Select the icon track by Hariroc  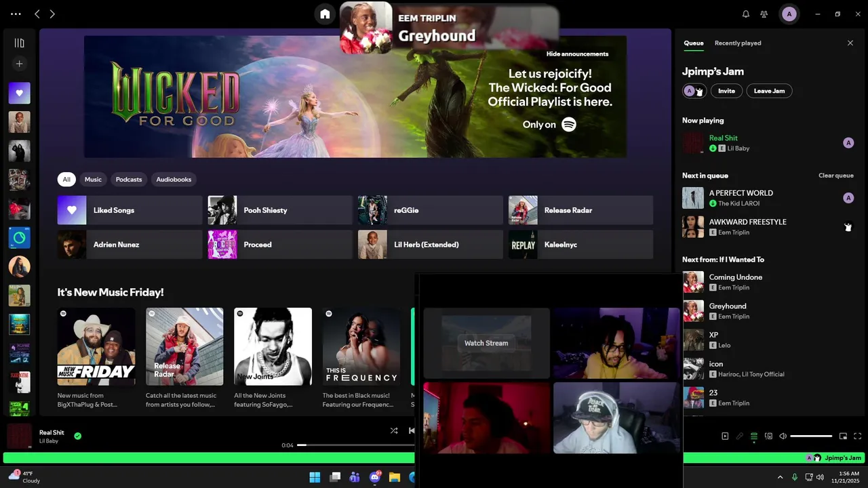tap(768, 369)
